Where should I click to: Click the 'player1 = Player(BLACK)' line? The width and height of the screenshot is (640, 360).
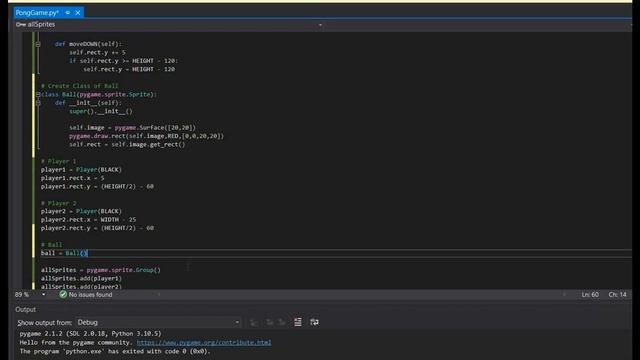pos(81,170)
